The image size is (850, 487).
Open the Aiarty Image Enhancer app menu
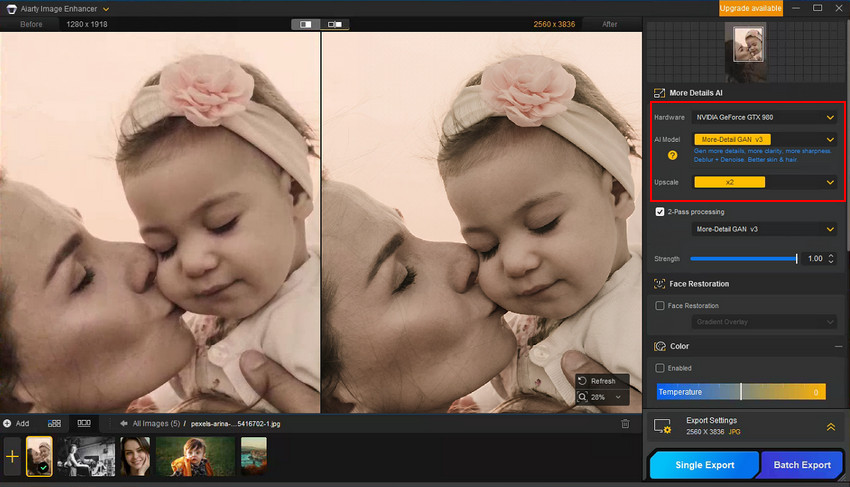point(106,9)
